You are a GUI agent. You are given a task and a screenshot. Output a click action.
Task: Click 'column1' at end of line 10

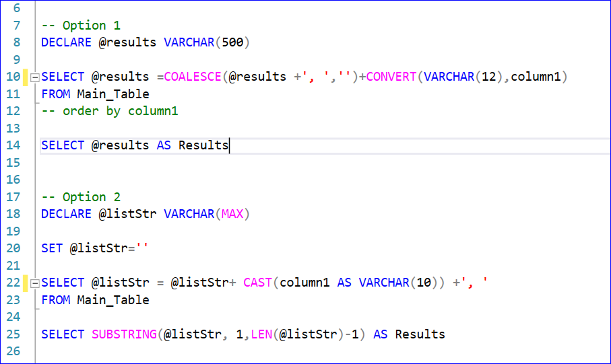(536, 77)
